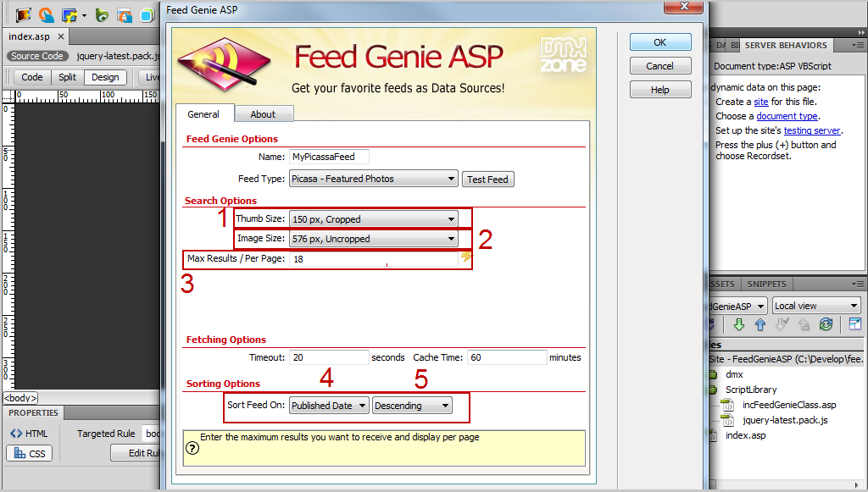Select the Source Code related file button
Viewport: 868px width, 492px height.
click(37, 56)
